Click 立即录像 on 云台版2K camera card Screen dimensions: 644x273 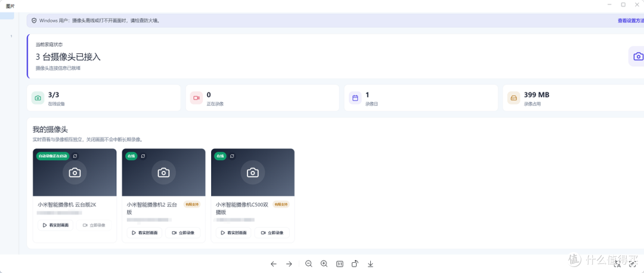[x=94, y=225]
